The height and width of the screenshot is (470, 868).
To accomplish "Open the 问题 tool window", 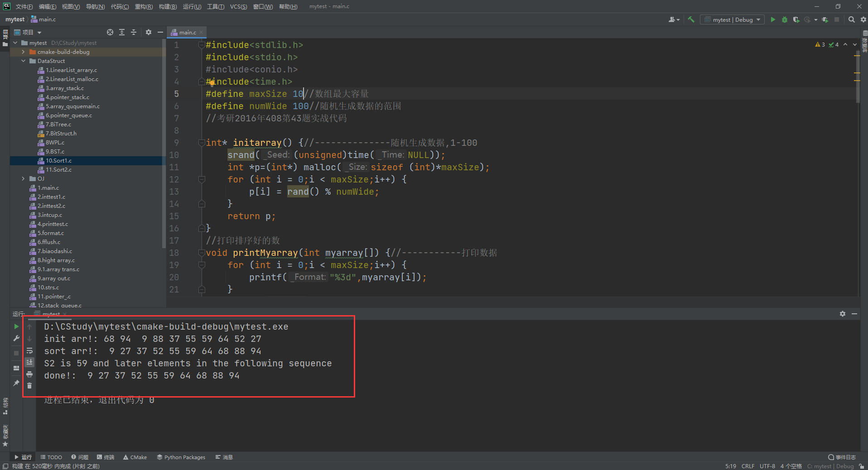I will click(80, 457).
